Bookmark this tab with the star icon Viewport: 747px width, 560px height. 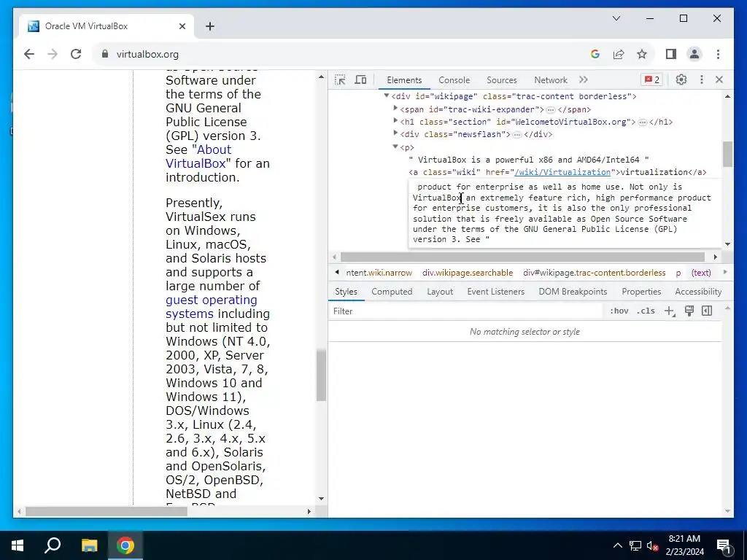[x=642, y=54]
